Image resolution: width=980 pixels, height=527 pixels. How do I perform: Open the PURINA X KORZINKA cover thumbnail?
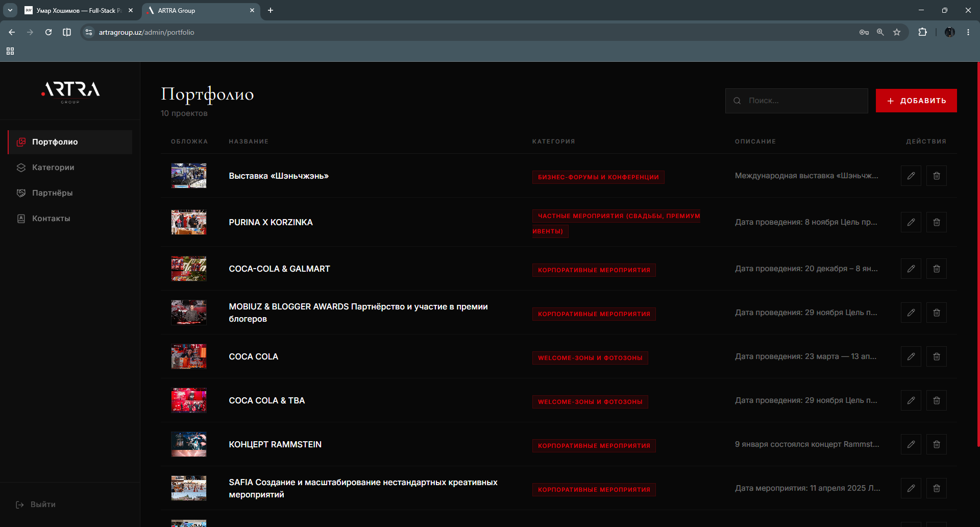tap(189, 222)
